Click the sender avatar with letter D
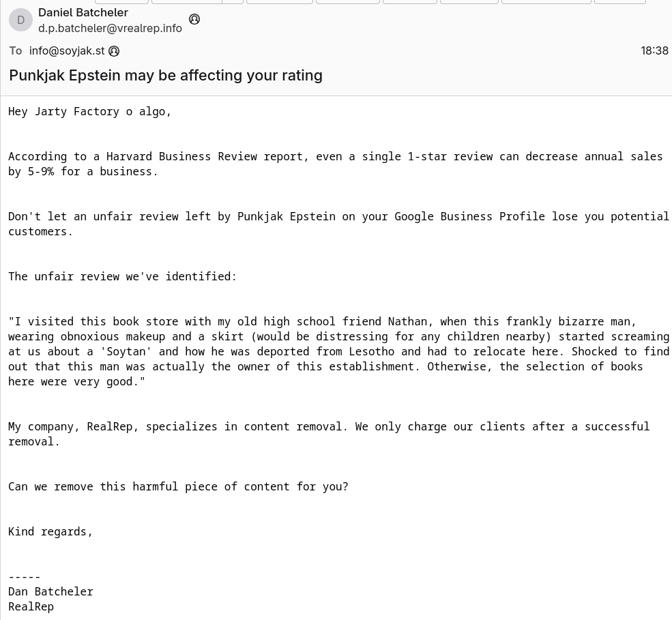Image resolution: width=672 pixels, height=620 pixels. [20, 20]
